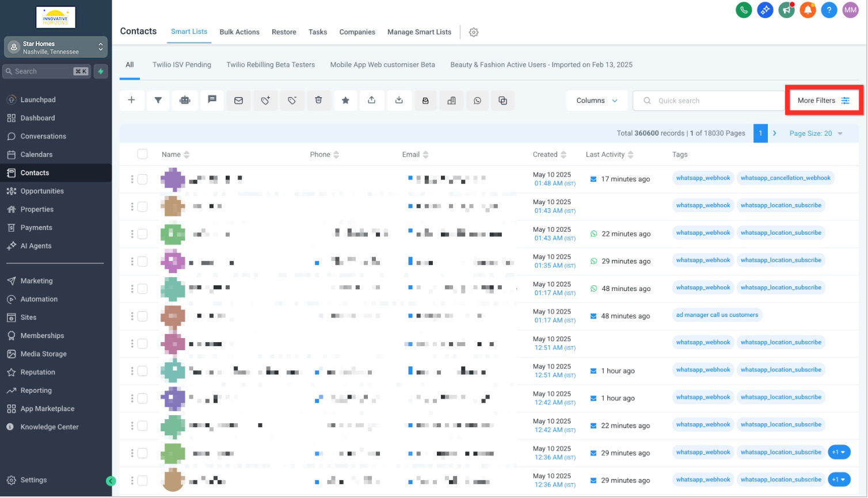The height and width of the screenshot is (498, 868).
Task: Click the green lightning quick actions icon
Action: pos(101,71)
